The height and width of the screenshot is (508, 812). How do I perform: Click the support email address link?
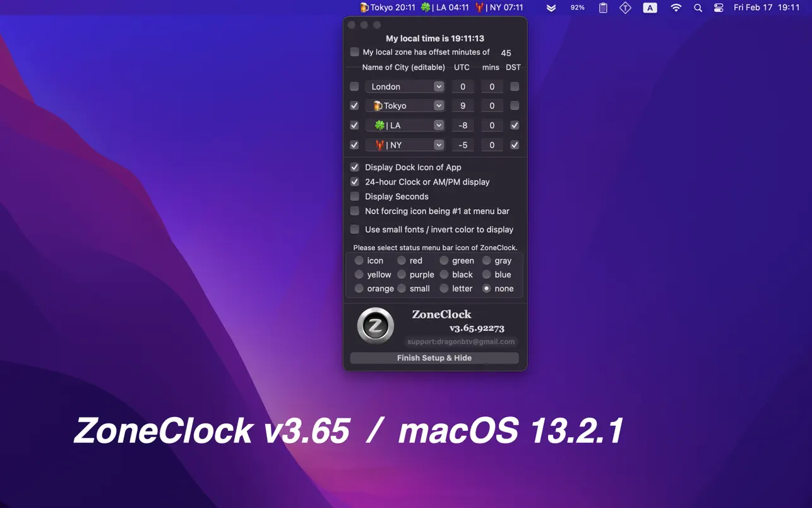coord(461,342)
